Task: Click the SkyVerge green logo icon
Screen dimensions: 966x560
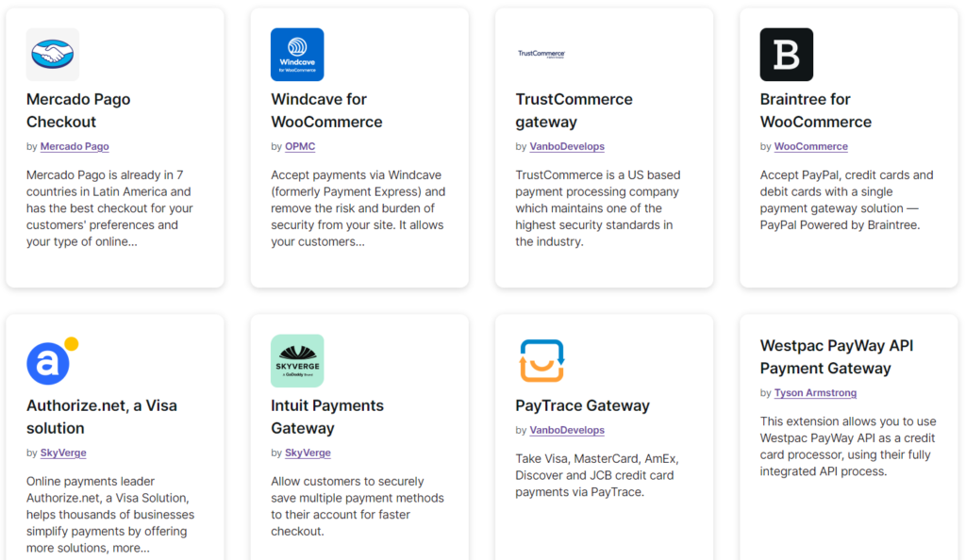Action: 297,360
